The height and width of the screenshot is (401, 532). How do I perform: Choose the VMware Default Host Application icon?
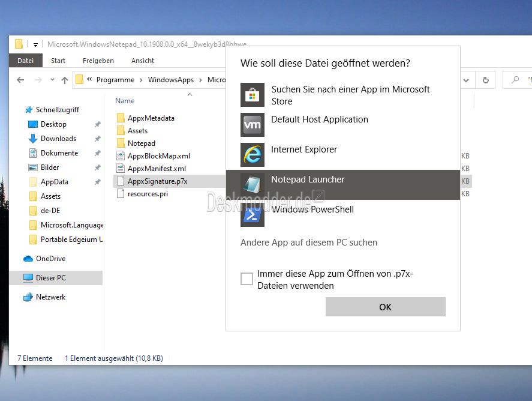[x=253, y=125]
